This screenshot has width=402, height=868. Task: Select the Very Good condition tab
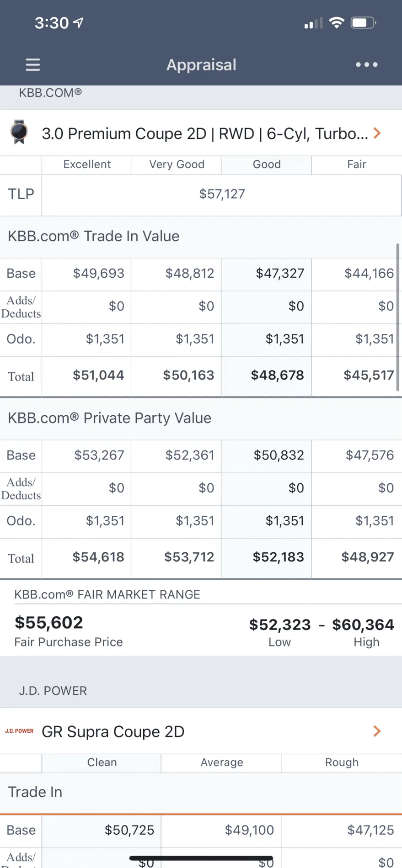[177, 165]
